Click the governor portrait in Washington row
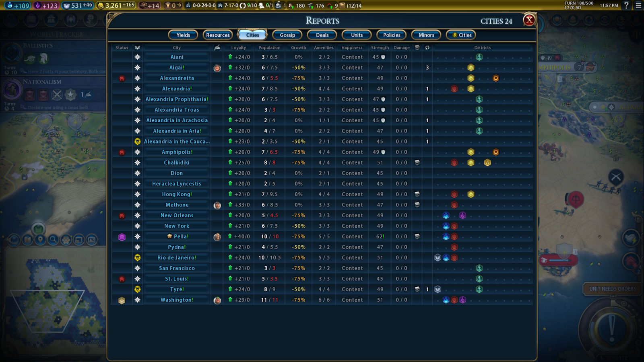The width and height of the screenshot is (644, 362). (x=217, y=300)
